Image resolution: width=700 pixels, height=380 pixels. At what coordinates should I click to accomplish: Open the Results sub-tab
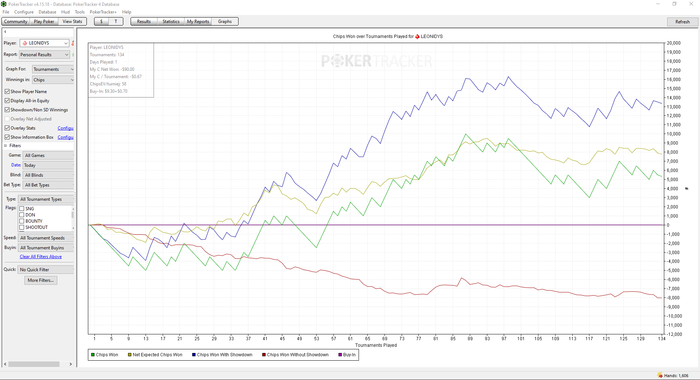pos(144,21)
